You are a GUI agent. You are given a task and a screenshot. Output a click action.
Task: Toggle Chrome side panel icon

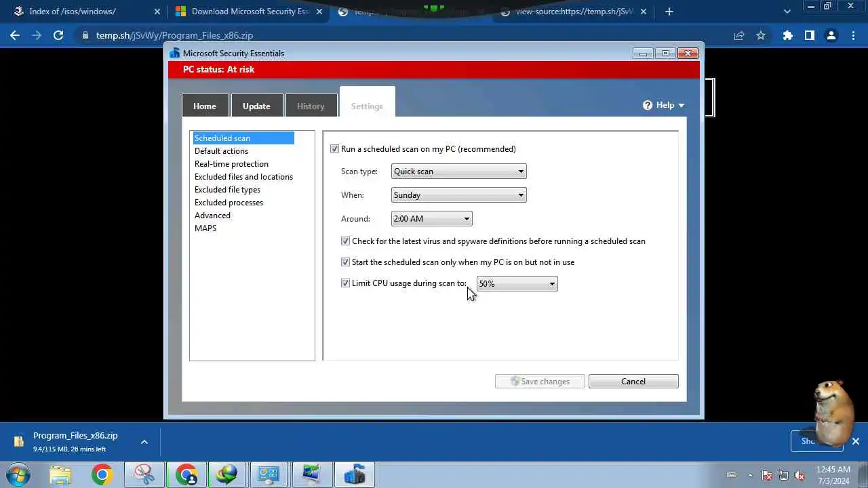tap(809, 35)
